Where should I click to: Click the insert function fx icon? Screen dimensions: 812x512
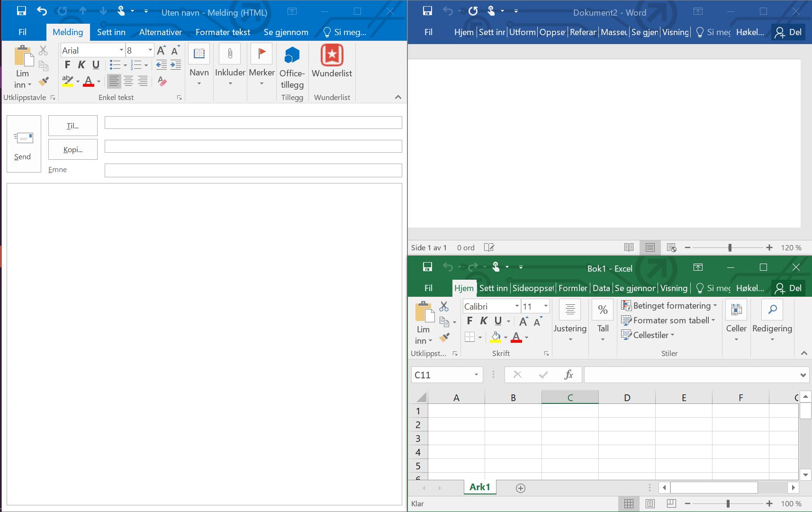(568, 375)
